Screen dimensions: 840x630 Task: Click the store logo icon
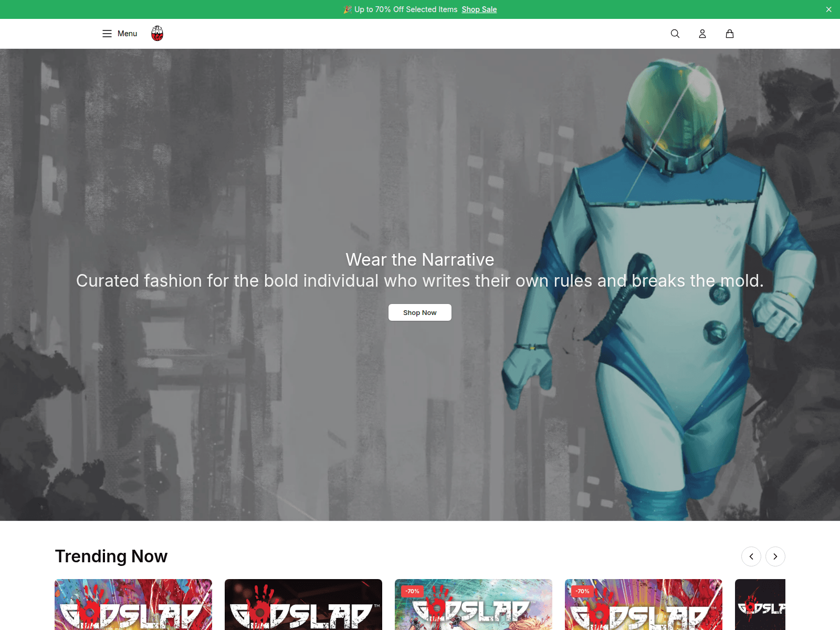point(157,34)
